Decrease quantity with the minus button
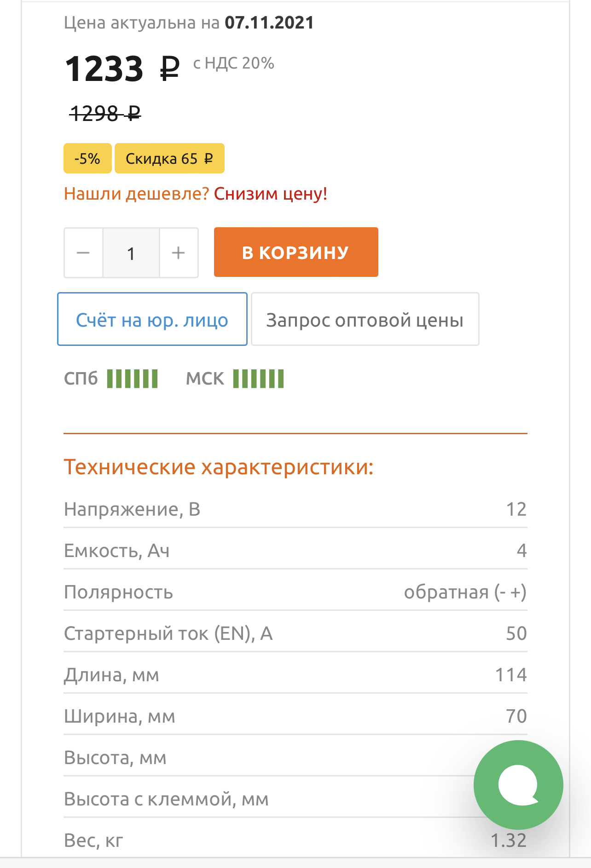Image resolution: width=591 pixels, height=868 pixels. 83,253
